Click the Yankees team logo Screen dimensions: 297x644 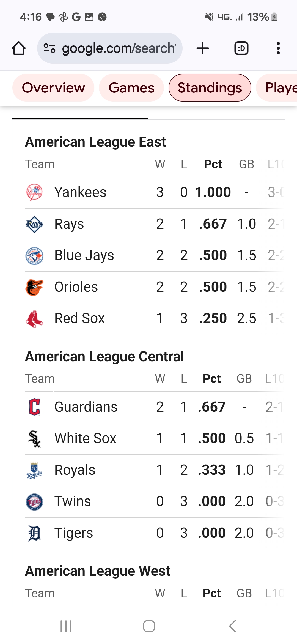pos(34,192)
